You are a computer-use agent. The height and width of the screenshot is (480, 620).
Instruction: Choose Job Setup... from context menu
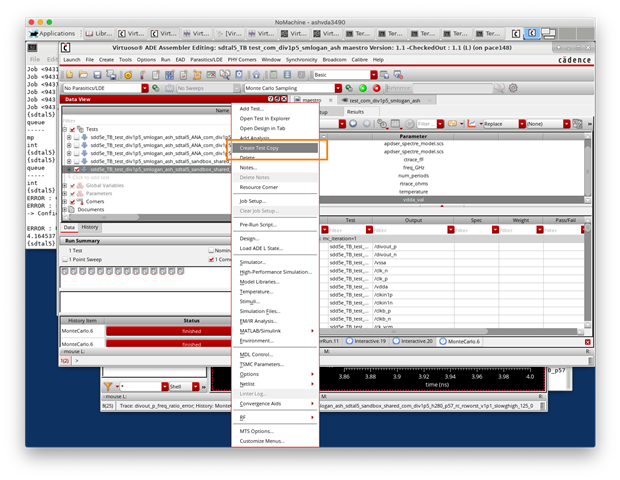pos(253,201)
